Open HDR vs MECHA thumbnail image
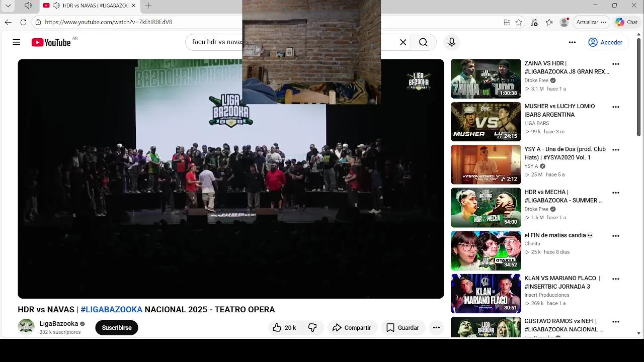The width and height of the screenshot is (644, 362). click(x=486, y=208)
